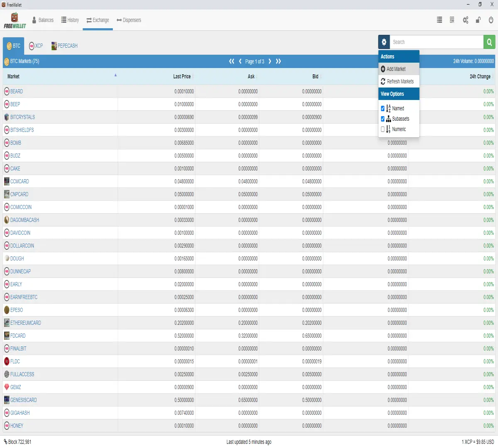Click FDCARD last price 0.52000000
Screen dimensions: 498x448
(x=184, y=336)
